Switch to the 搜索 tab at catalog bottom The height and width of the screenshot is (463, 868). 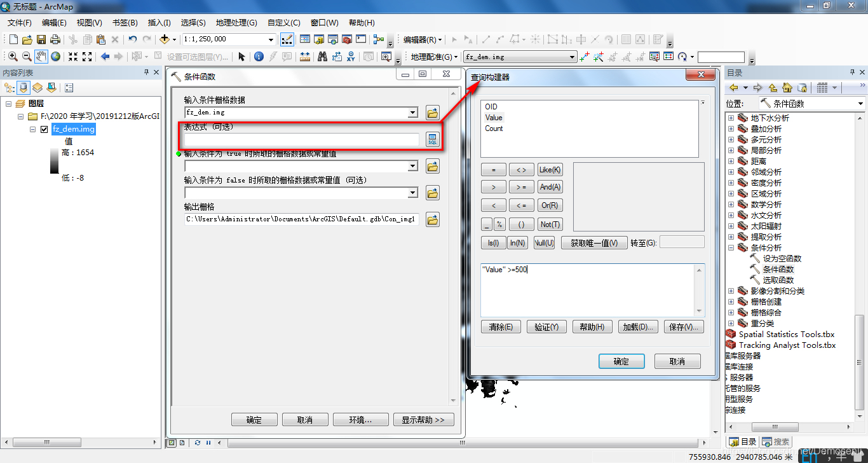click(x=775, y=441)
